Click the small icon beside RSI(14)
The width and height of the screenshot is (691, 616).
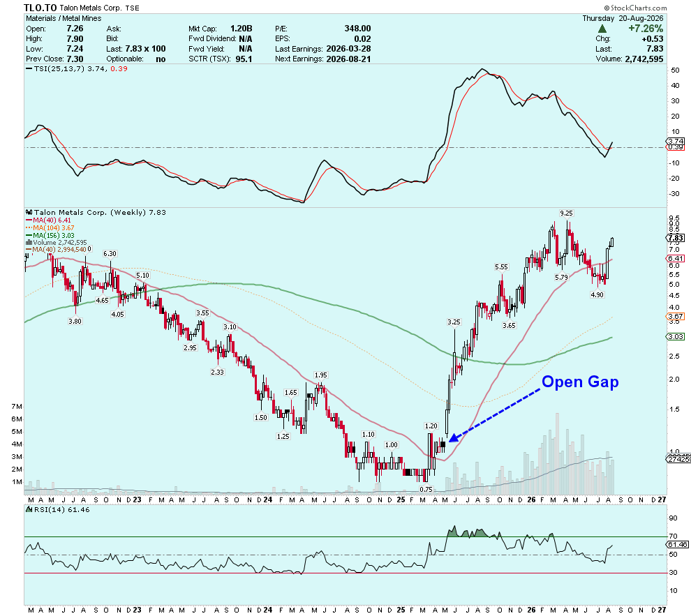point(29,509)
